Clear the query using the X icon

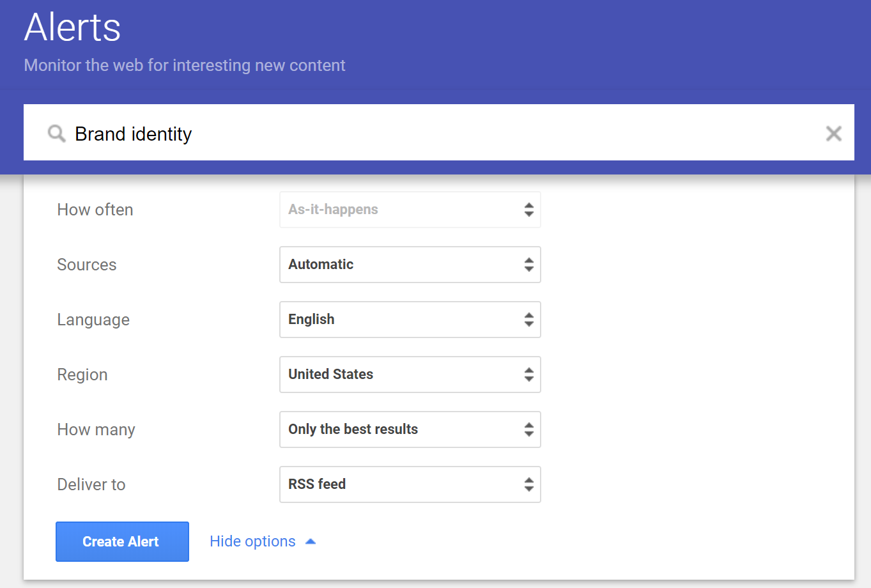point(833,133)
